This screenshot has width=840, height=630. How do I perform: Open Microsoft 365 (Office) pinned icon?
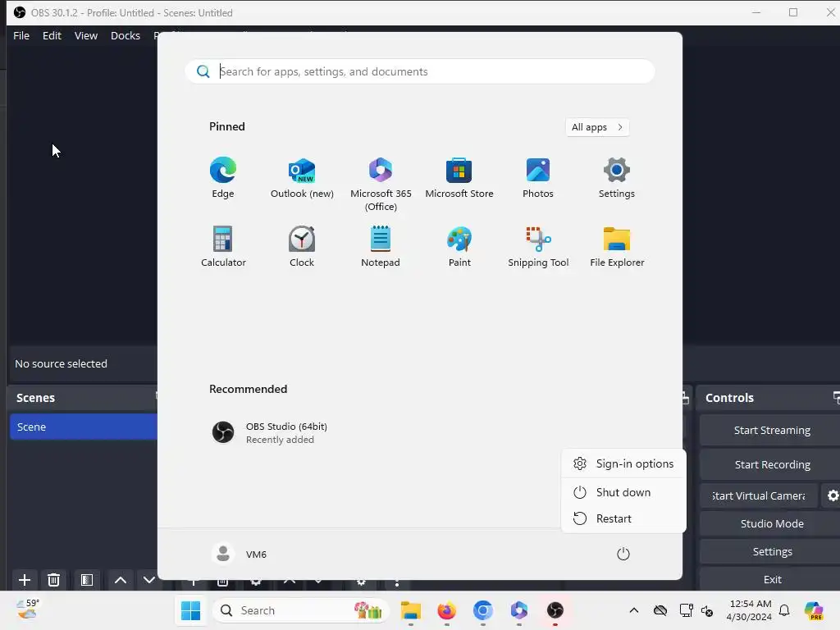click(x=381, y=184)
